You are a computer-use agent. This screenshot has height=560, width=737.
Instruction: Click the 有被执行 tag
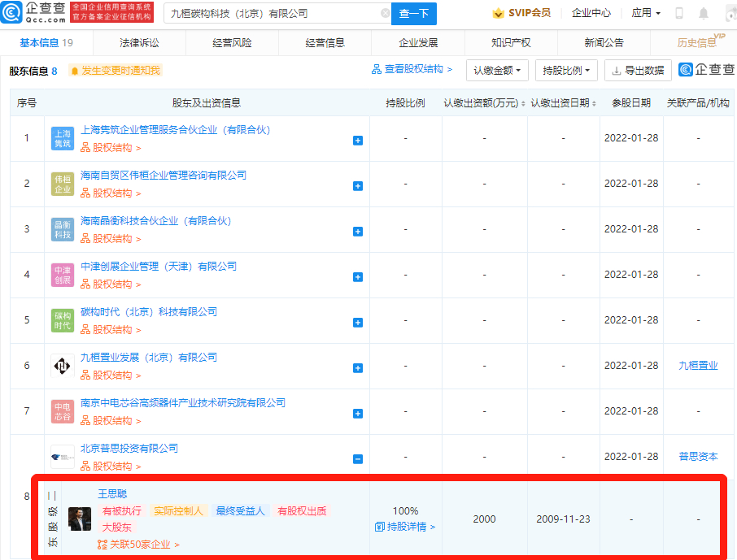[122, 511]
